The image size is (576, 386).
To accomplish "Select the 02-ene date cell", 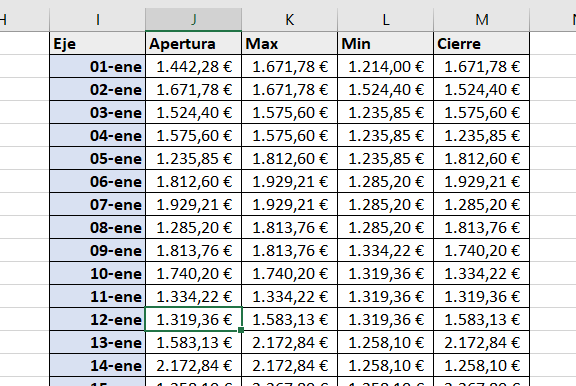I will click(x=98, y=90).
